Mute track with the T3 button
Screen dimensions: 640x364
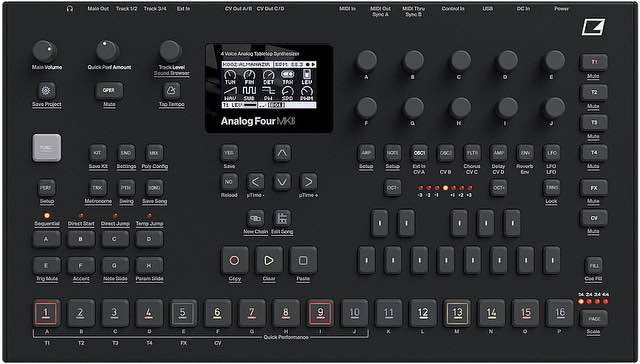point(594,123)
